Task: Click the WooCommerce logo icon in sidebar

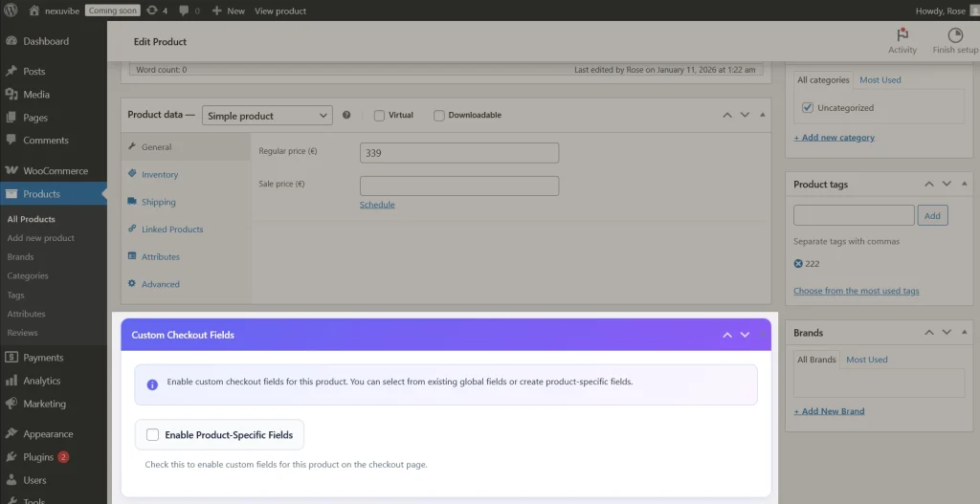Action: coord(11,170)
